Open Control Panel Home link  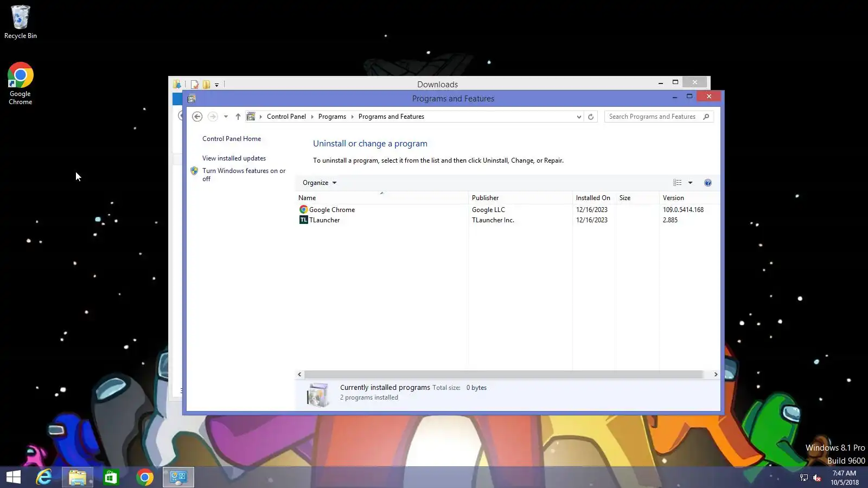[232, 139]
